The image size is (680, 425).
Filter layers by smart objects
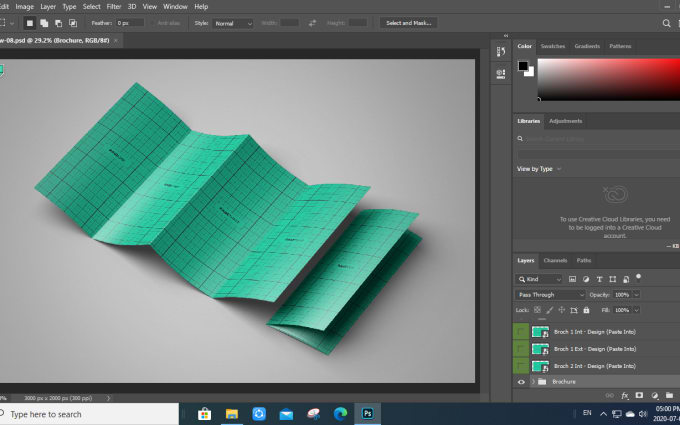[626, 279]
